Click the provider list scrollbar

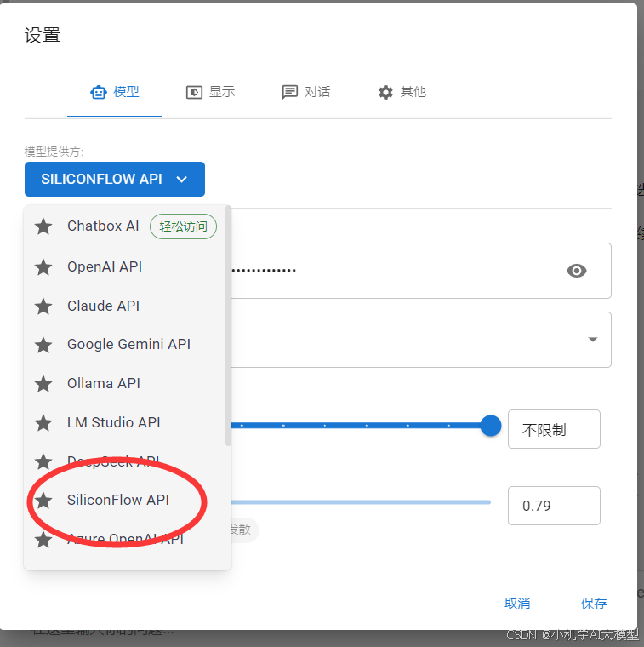coord(228,326)
